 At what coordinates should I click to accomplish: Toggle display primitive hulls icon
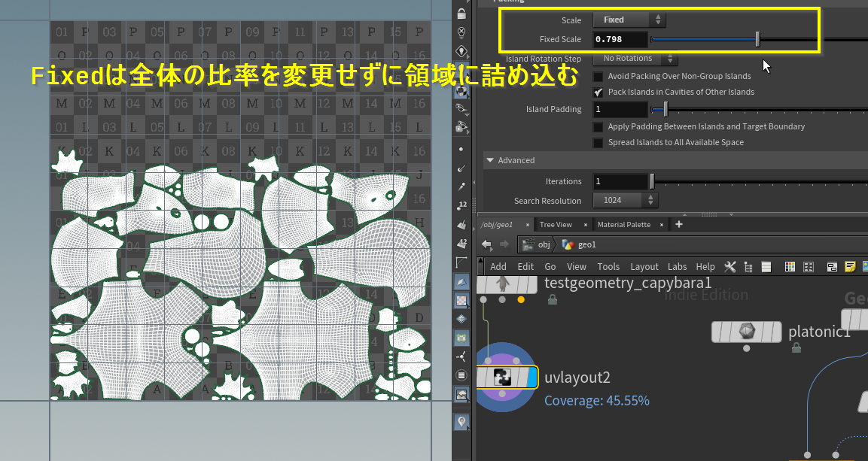[x=461, y=262]
